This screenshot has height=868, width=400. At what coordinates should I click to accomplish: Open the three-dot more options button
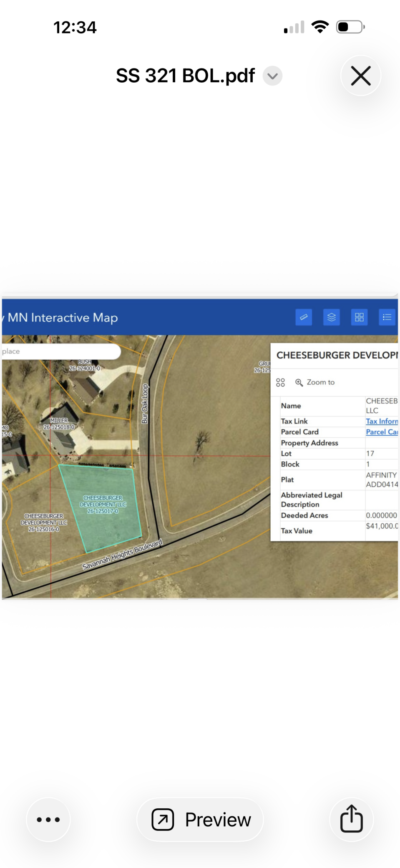coord(48,819)
